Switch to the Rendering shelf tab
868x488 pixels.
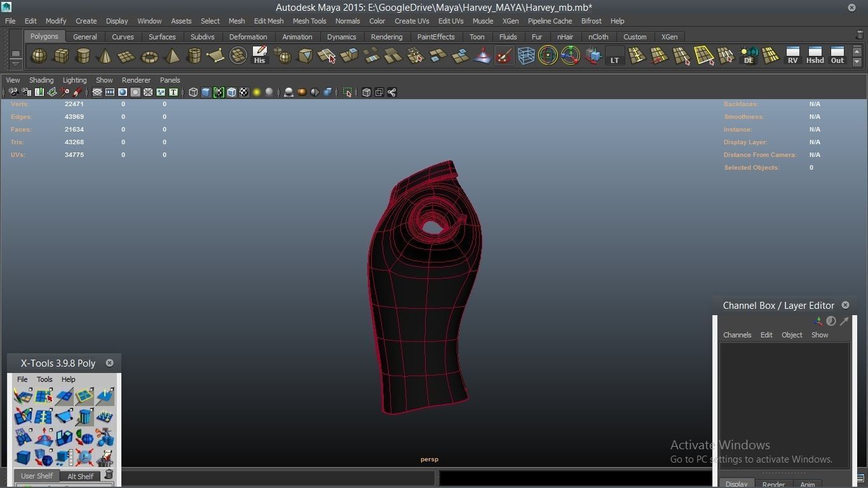click(386, 37)
